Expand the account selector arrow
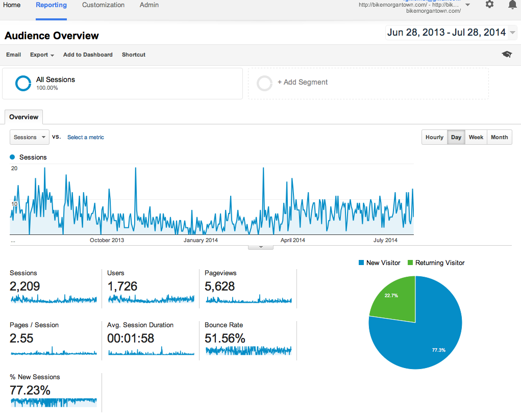 (467, 5)
